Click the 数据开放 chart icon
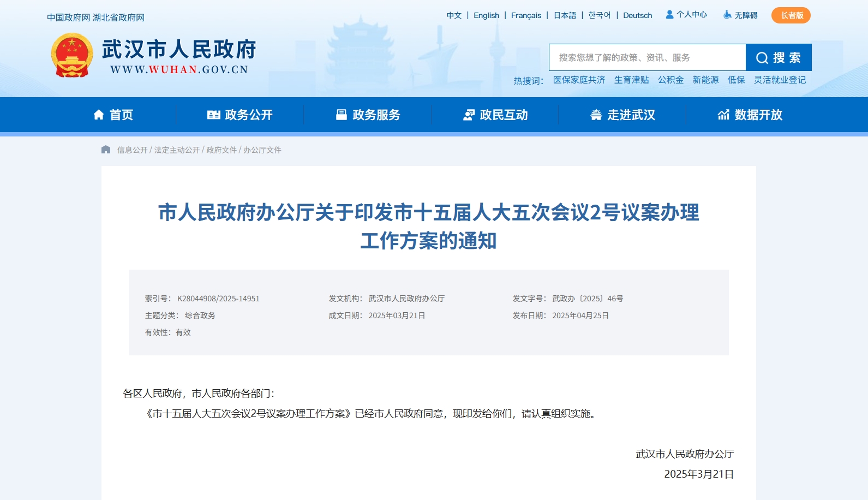 tap(723, 115)
